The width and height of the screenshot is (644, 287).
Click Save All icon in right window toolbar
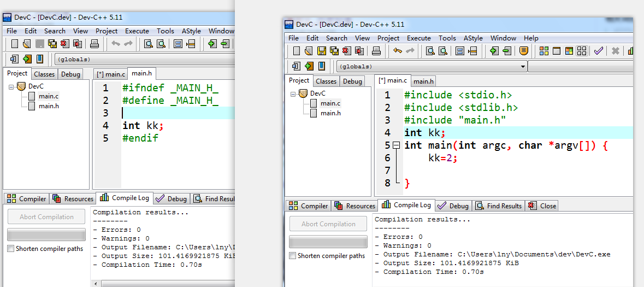click(x=334, y=51)
